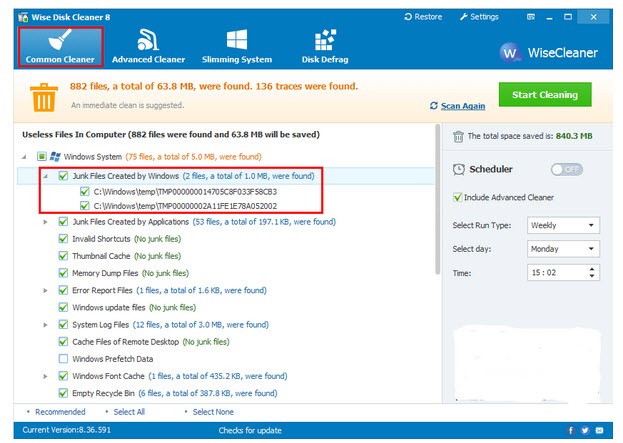Image resolution: width=623 pixels, height=443 pixels.
Task: Click the Restore option in title bar
Action: 423,17
